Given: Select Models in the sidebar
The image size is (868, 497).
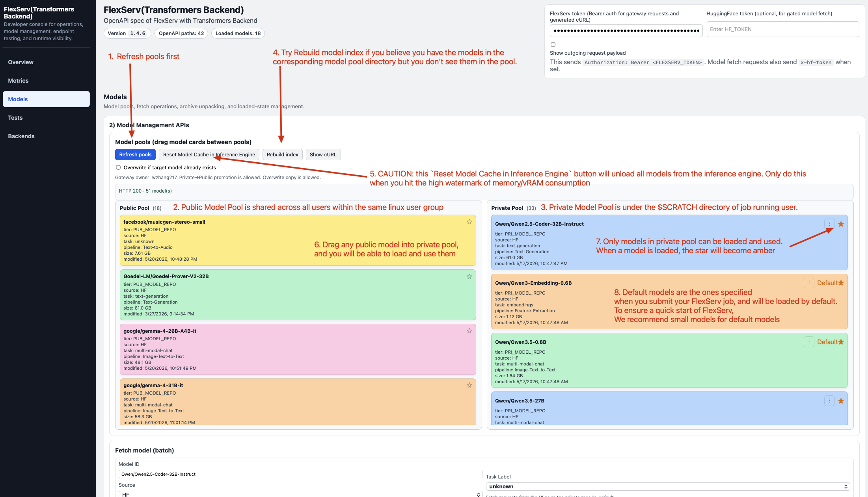Looking at the screenshot, I should pos(46,99).
